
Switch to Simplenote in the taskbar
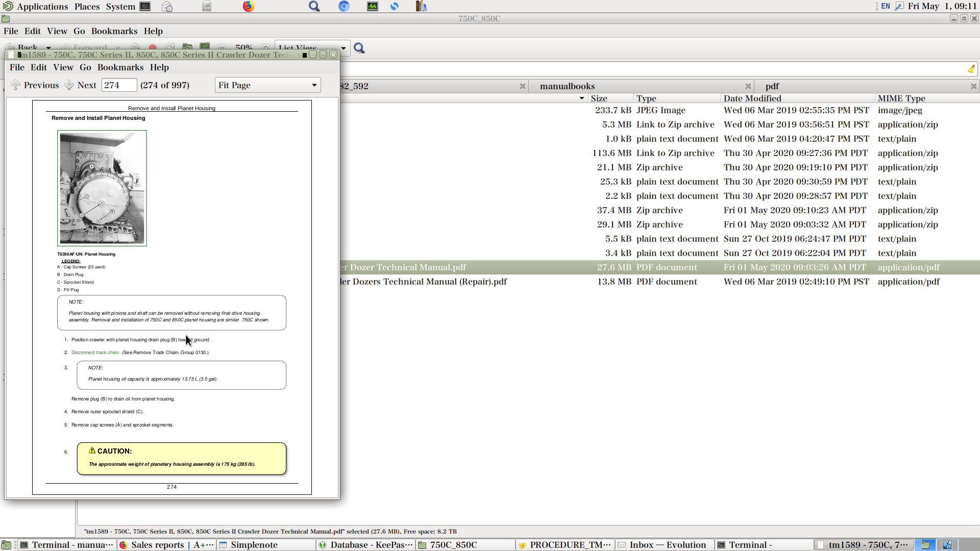254,545
